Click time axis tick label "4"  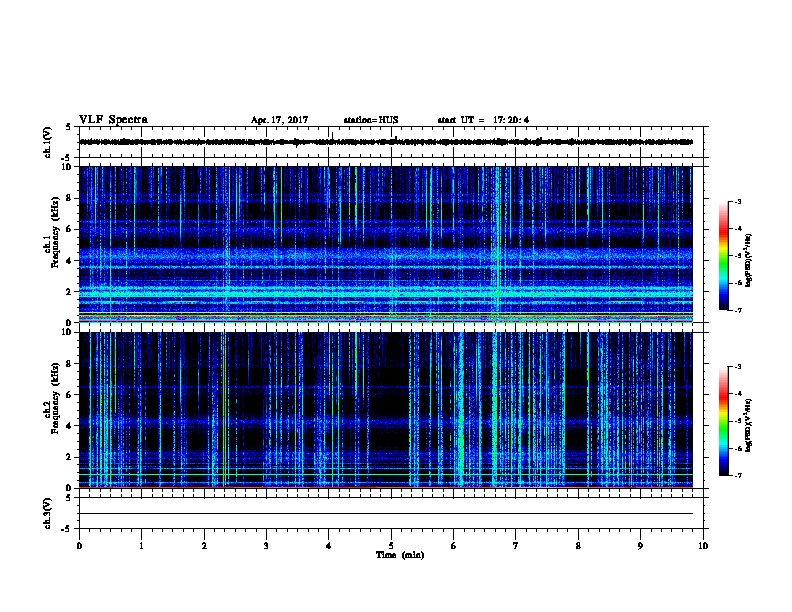[329, 546]
